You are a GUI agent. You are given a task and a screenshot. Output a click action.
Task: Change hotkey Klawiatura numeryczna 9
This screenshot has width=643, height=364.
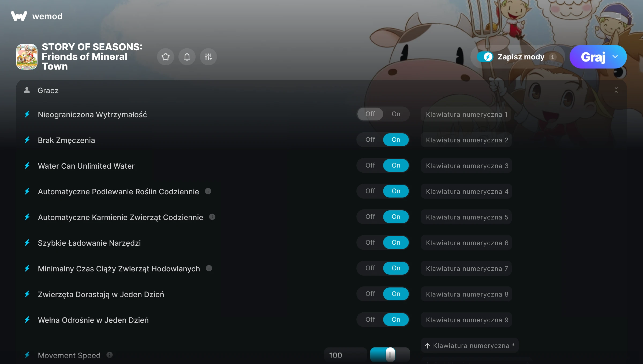(466, 320)
